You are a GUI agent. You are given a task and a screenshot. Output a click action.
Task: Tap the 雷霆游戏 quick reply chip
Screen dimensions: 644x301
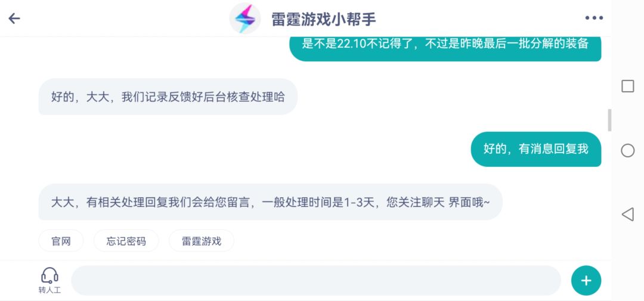[x=202, y=241]
